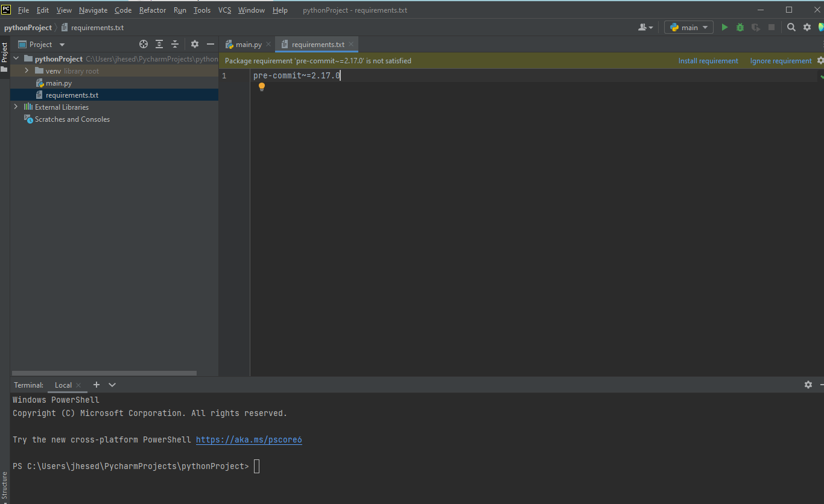Screen dimensions: 824x504
Task: Collapse All items in the Project tree
Action: click(174, 43)
